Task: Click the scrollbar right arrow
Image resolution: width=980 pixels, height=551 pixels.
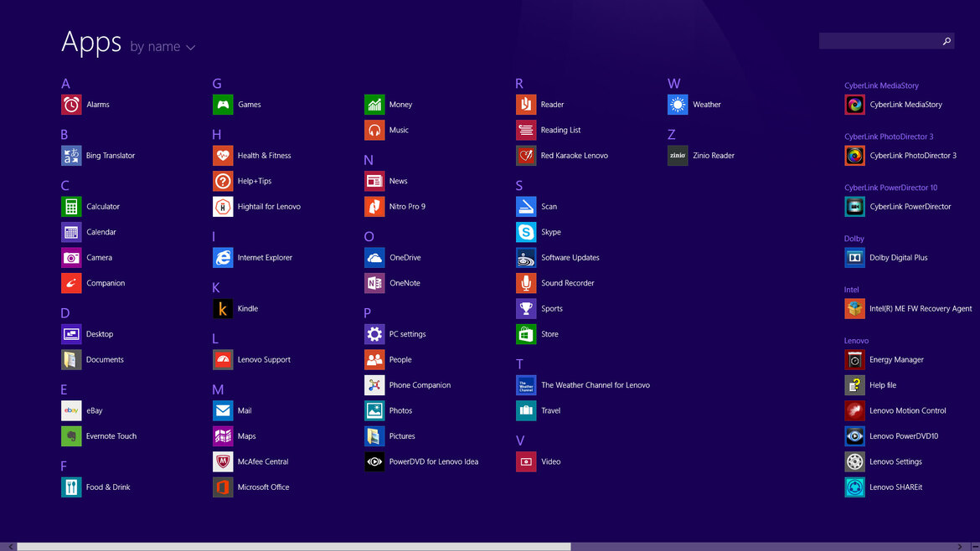Action: pyautogui.click(x=960, y=547)
